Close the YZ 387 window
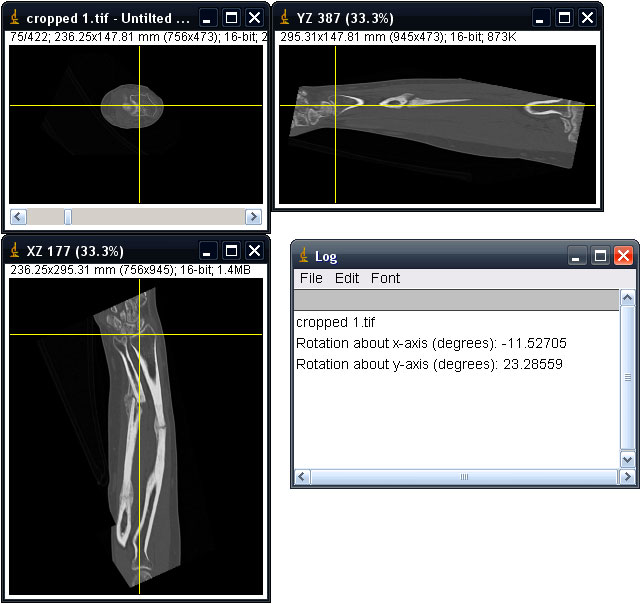This screenshot has width=640, height=604. click(587, 18)
